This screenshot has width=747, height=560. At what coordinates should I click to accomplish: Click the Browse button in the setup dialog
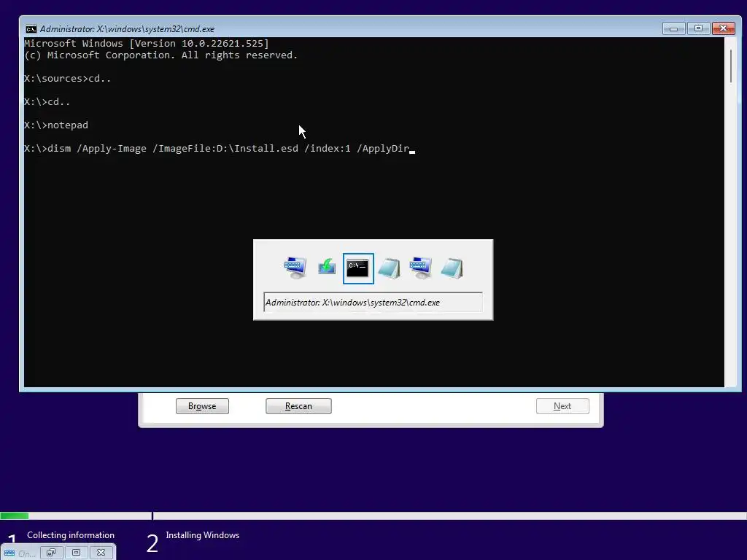tap(202, 406)
